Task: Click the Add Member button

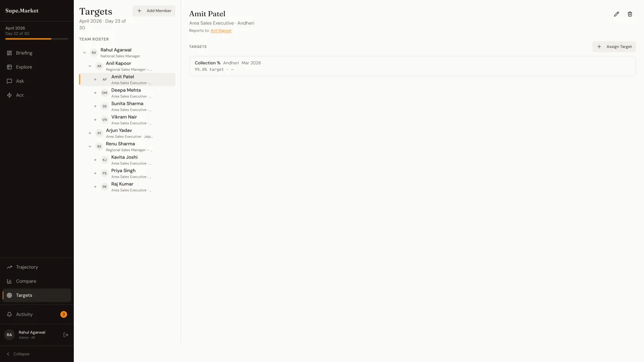Action: point(154,11)
